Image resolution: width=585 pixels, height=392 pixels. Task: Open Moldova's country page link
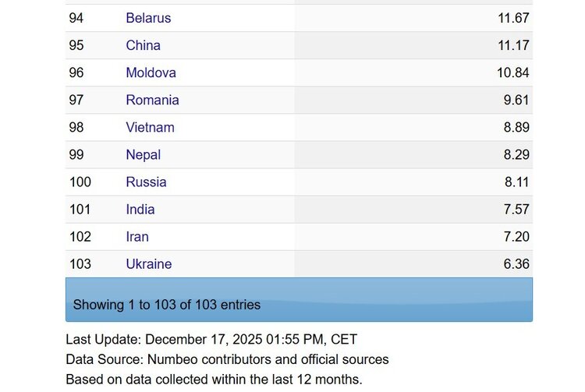point(151,72)
